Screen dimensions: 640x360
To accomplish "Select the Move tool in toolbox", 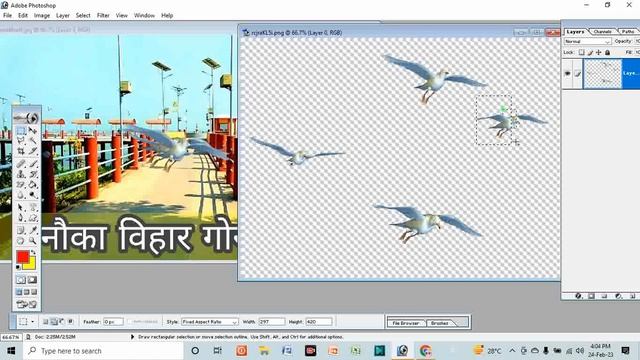I will click(x=33, y=131).
